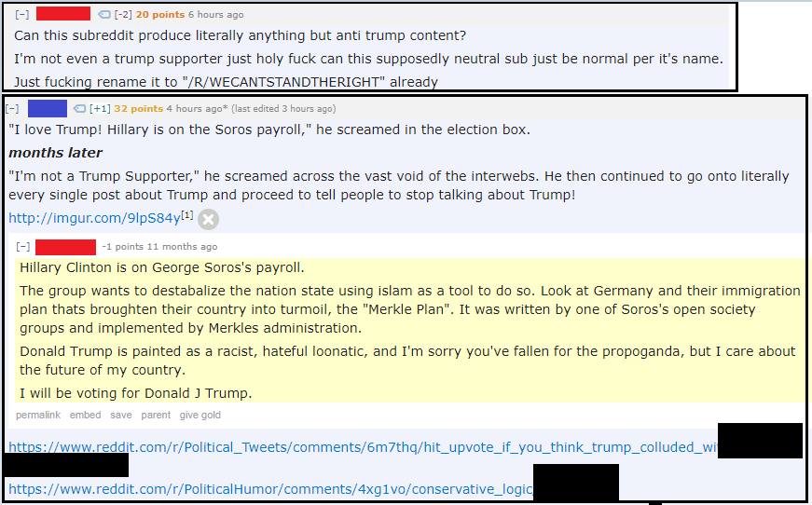Image resolution: width=812 pixels, height=505 pixels.
Task: Click the tag icon on the top comment
Action: [x=104, y=15]
